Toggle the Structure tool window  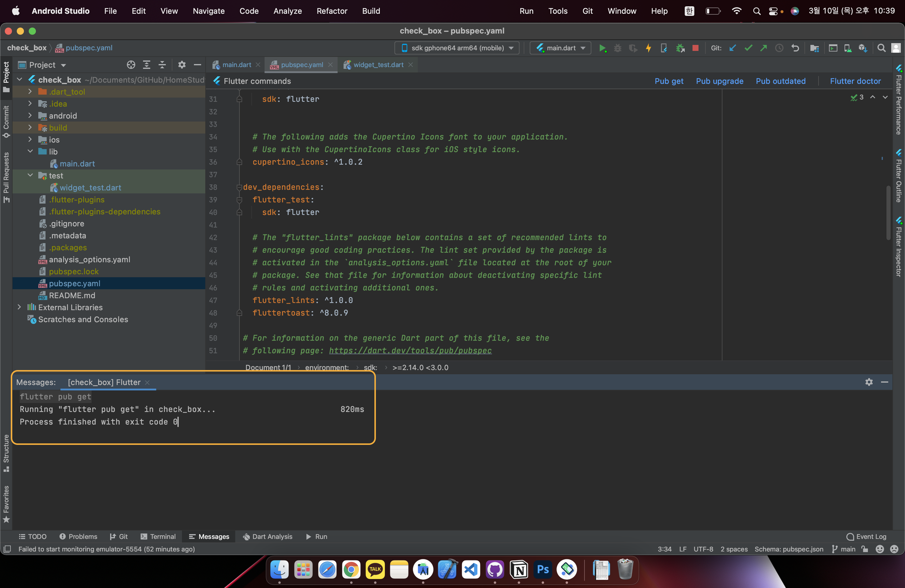pos(6,453)
